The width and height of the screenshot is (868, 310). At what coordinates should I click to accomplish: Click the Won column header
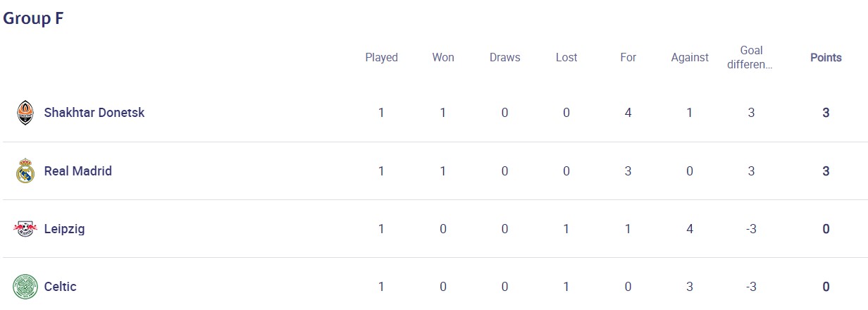tap(443, 58)
